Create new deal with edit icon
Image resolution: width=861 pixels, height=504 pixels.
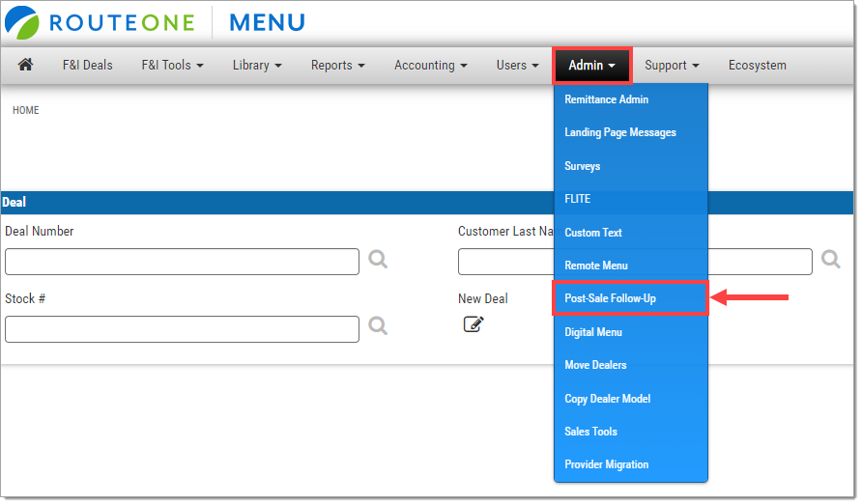474,324
